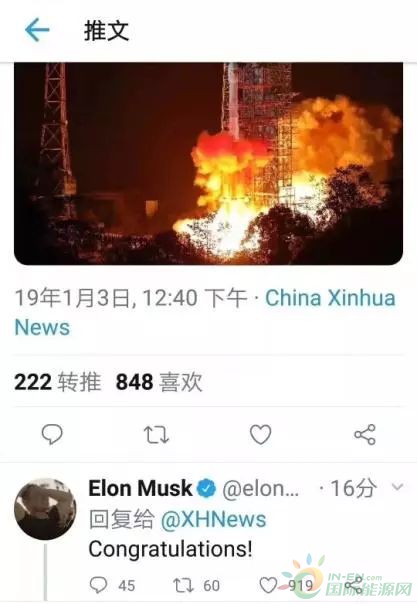Image resolution: width=417 pixels, height=604 pixels.
Task: Share the main tweet
Action: tap(365, 435)
